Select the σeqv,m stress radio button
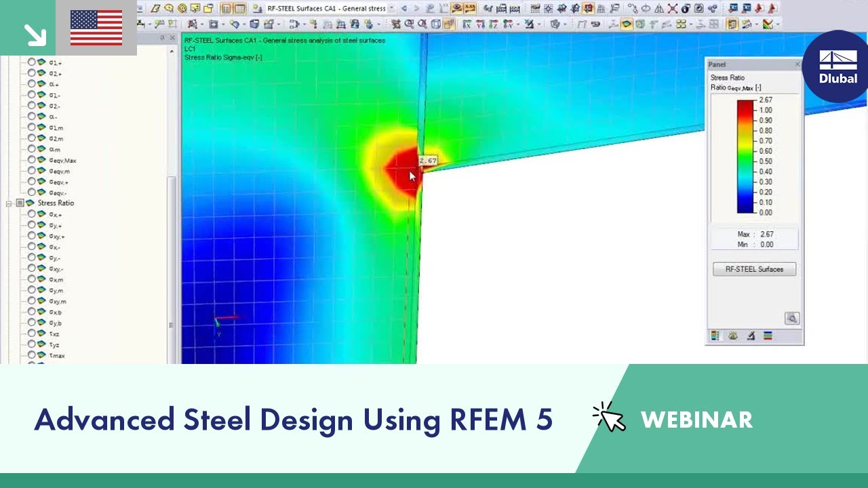 31,171
